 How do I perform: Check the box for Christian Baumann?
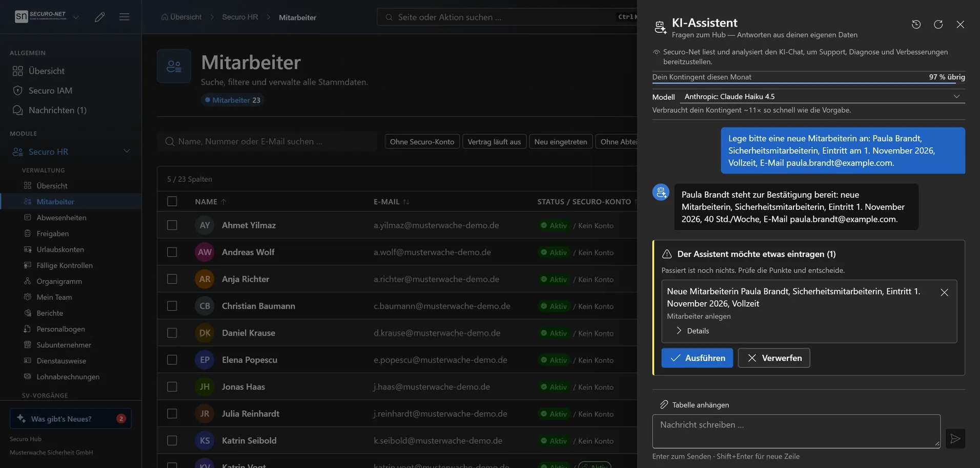(172, 306)
